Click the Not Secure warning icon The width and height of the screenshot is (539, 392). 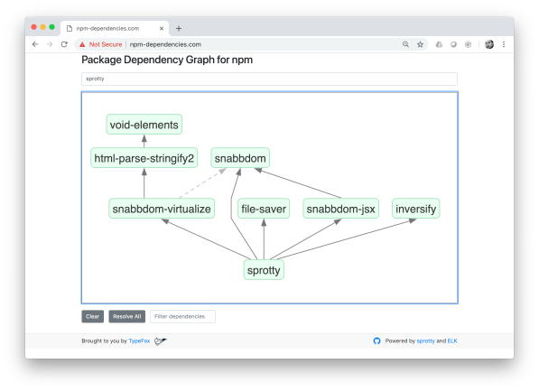(82, 44)
